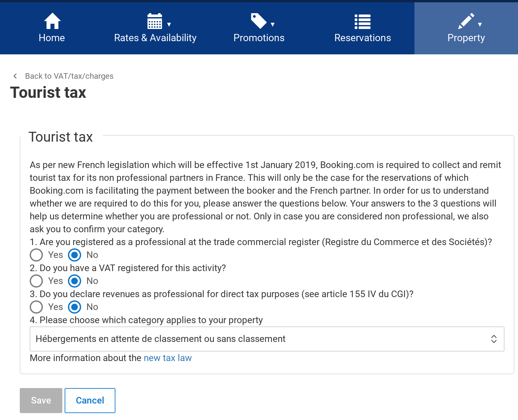Select Yes for VAT registered question

click(36, 281)
